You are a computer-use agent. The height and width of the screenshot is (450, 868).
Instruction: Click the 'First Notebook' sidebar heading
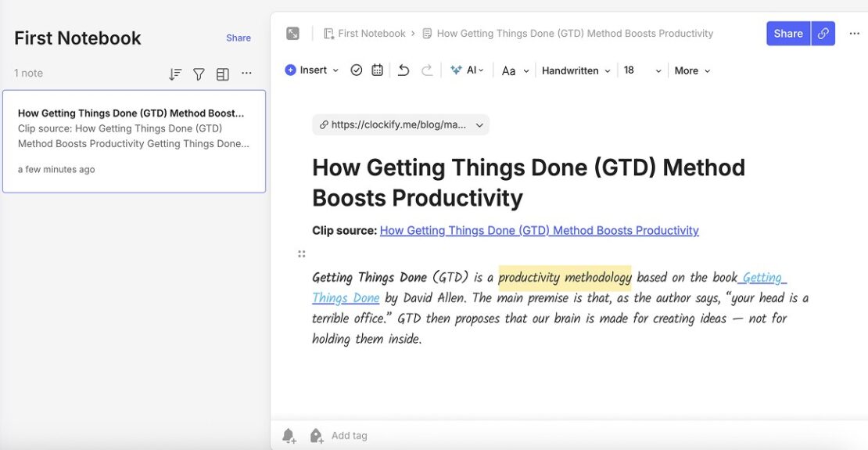coord(77,38)
